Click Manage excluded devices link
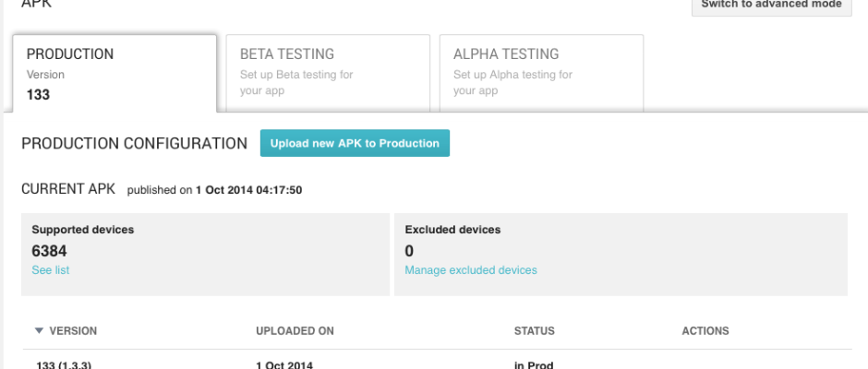 click(x=471, y=270)
